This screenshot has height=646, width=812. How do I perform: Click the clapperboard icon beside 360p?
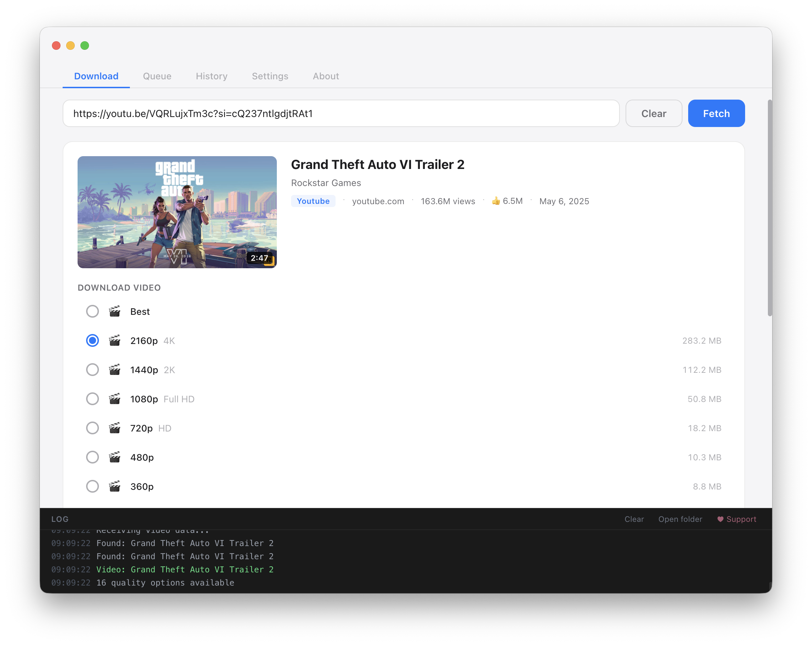115,486
